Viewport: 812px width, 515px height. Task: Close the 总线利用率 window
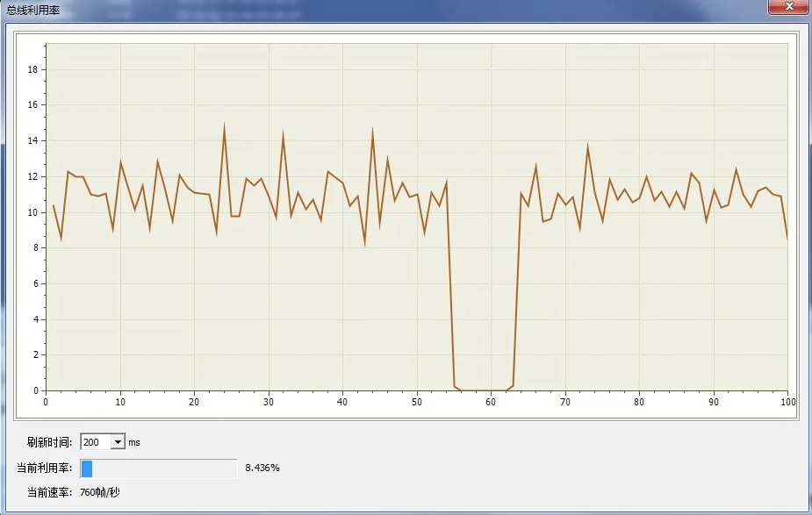pyautogui.click(x=788, y=7)
